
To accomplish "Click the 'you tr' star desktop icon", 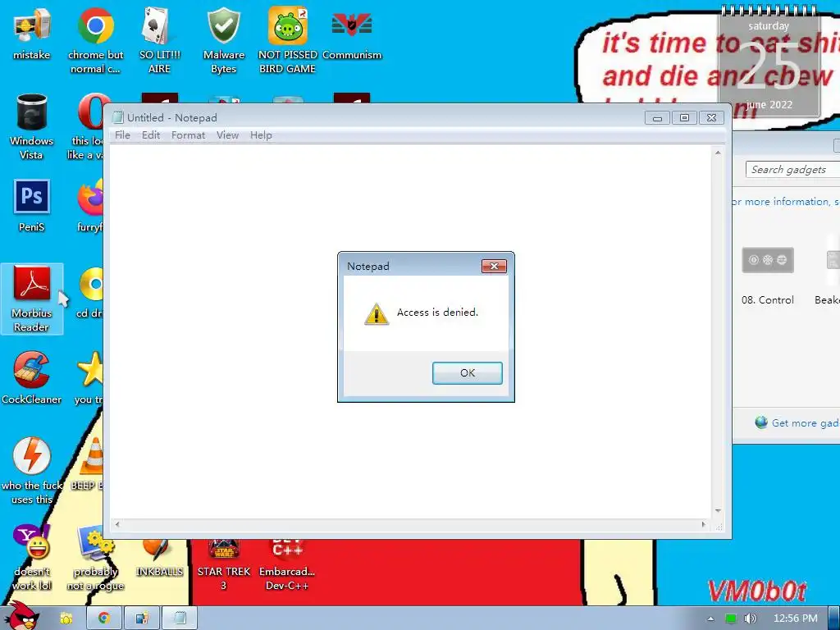I will 89,378.
